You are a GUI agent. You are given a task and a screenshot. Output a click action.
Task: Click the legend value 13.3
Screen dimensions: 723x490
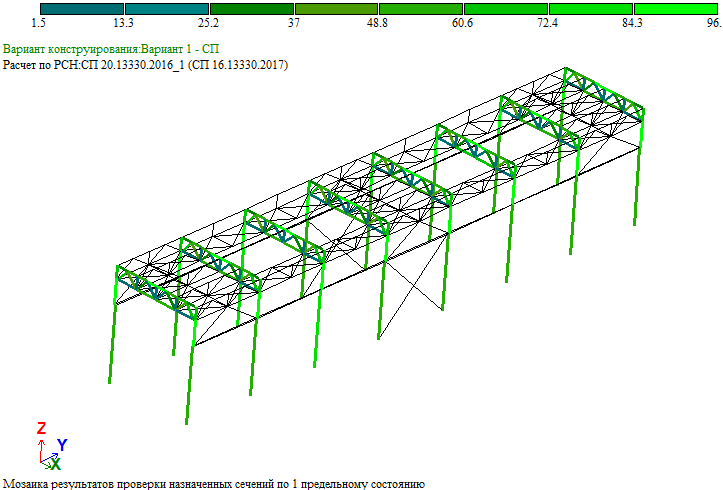coord(124,23)
